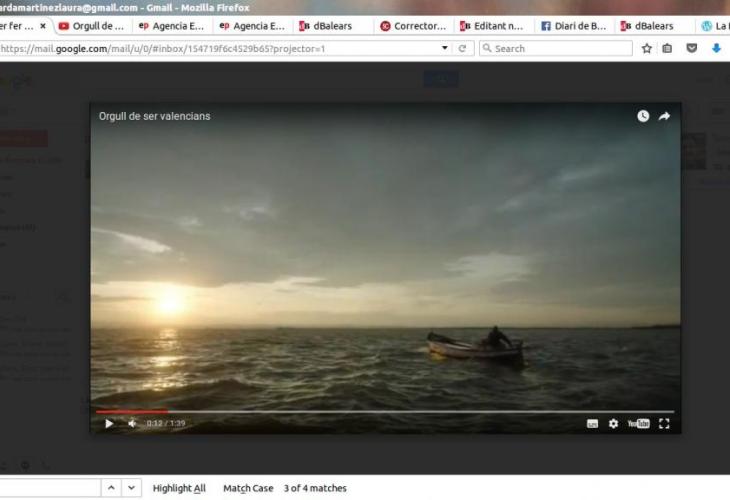
Task: Bookmark this page with the star icon
Action: tap(647, 48)
